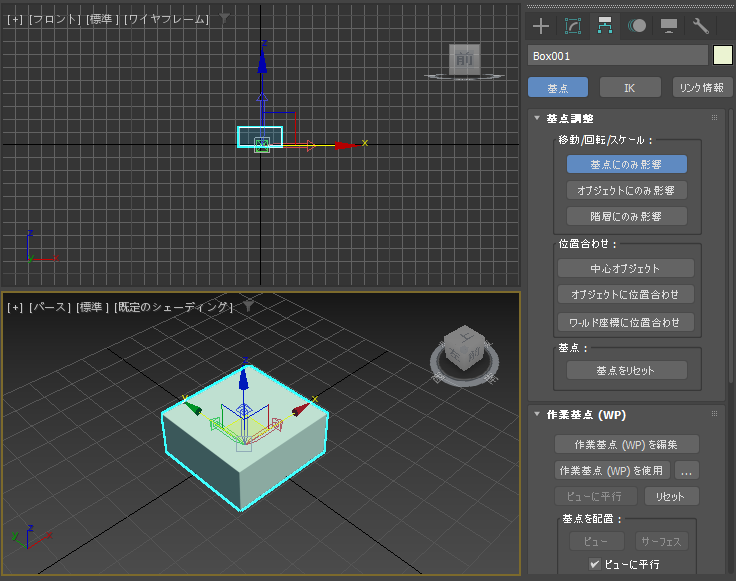736x581 pixels.
Task: Click 作業基点 (WP) を編集 button
Action: point(627,444)
